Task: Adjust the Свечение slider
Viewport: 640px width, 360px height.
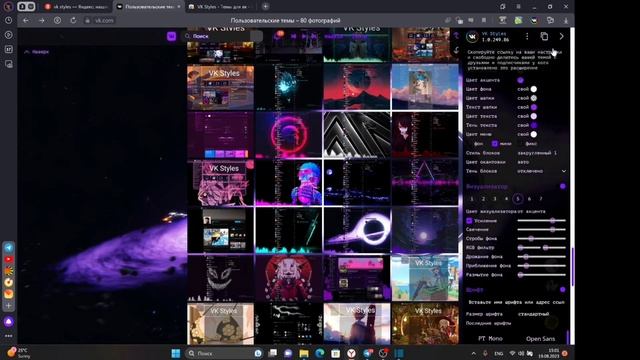Action: pos(541,229)
